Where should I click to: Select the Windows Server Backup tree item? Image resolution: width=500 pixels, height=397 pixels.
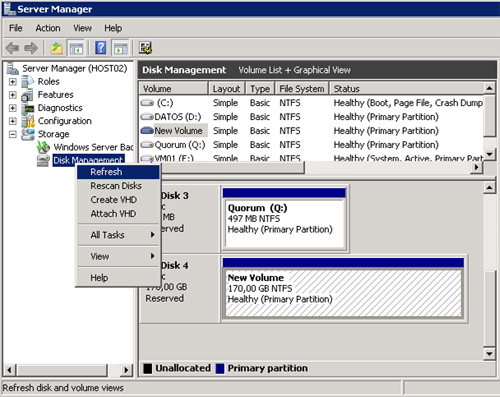[93, 147]
